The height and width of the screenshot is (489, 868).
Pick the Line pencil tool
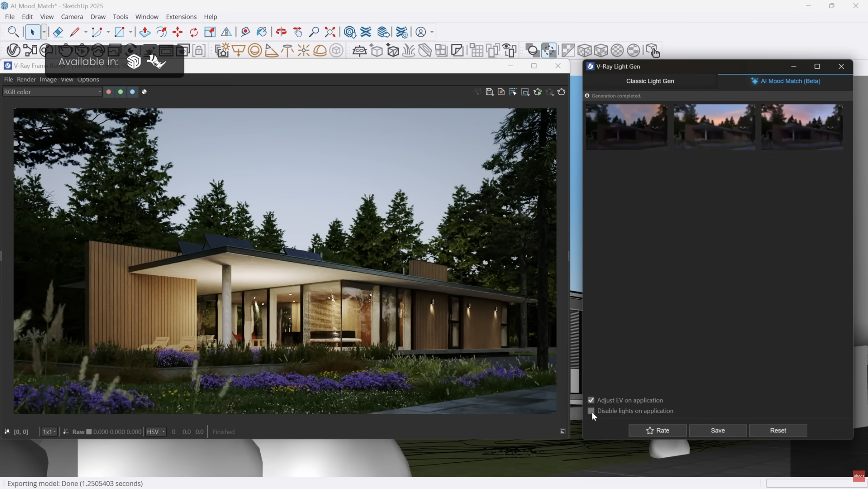(74, 32)
